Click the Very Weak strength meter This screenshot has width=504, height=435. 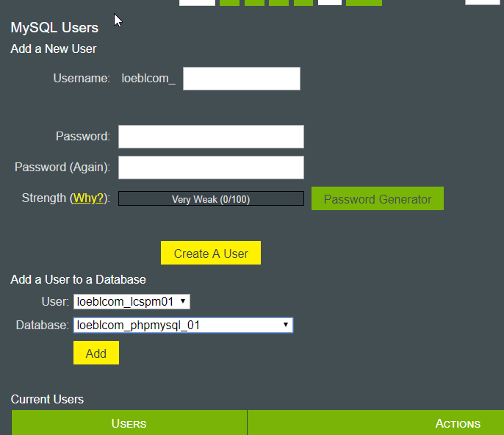click(211, 198)
